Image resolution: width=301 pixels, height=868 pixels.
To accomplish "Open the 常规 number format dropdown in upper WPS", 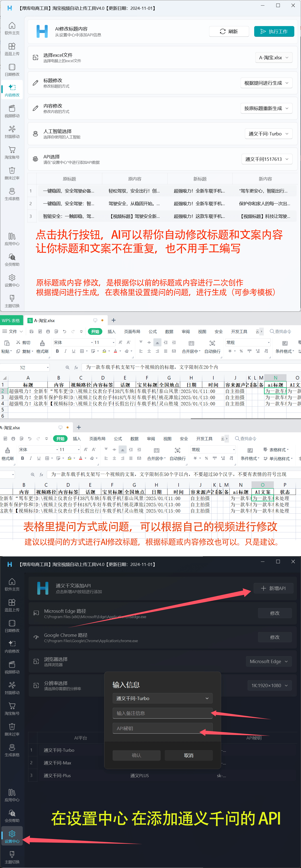I will [x=248, y=342].
